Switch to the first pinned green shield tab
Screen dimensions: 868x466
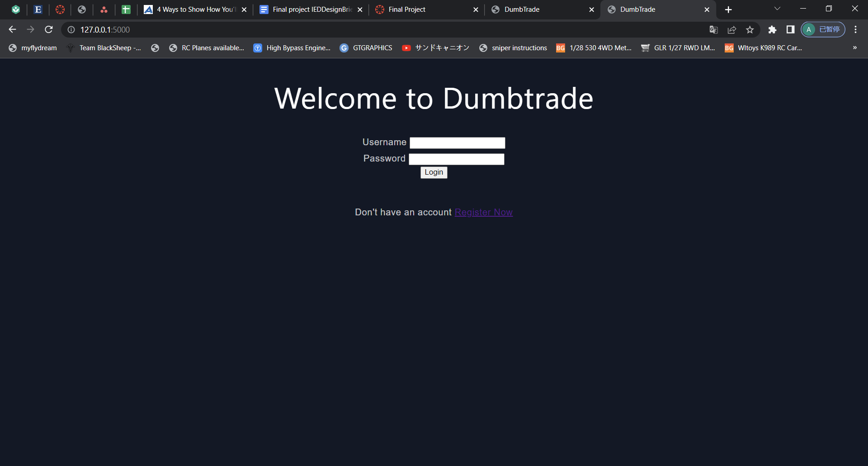[16, 10]
